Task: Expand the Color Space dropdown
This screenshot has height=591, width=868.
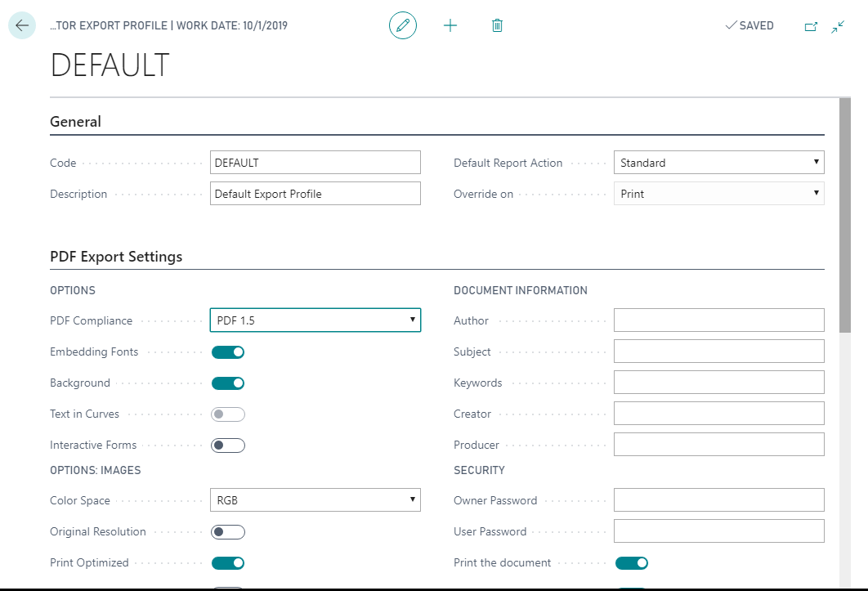Action: pos(315,500)
